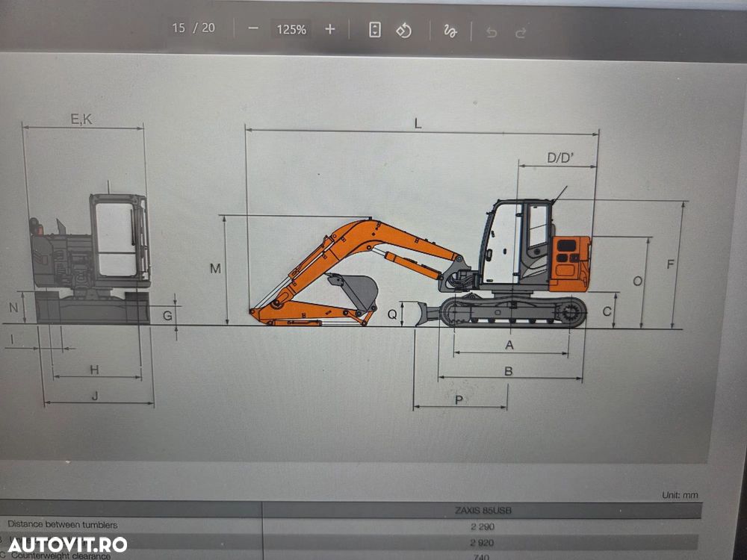
Task: Click the E,K dimension label
Action: pos(81,119)
